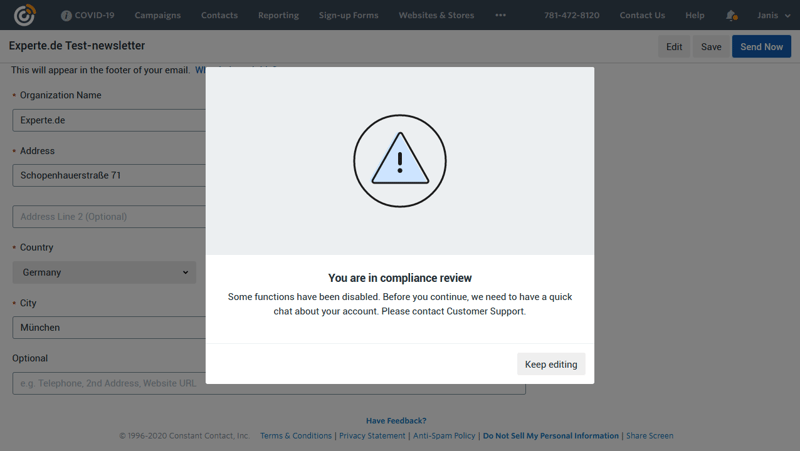
Task: Open the COVID-19 info link
Action: (88, 16)
